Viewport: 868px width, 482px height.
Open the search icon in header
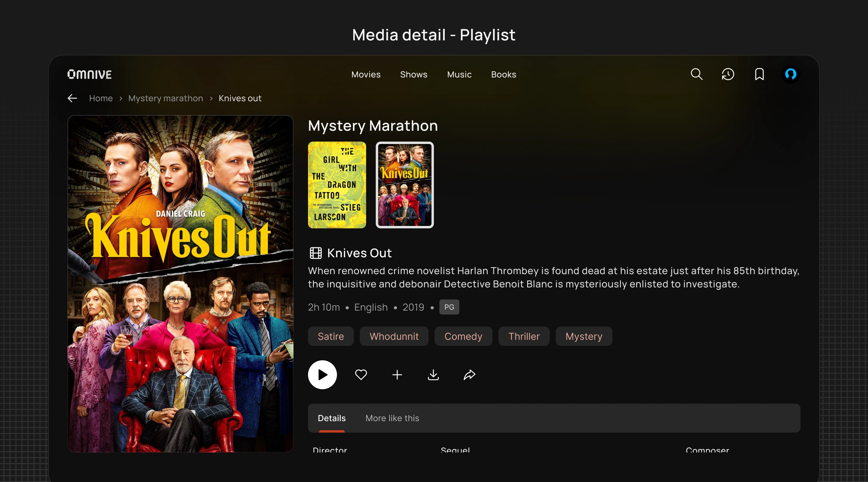pyautogui.click(x=696, y=74)
